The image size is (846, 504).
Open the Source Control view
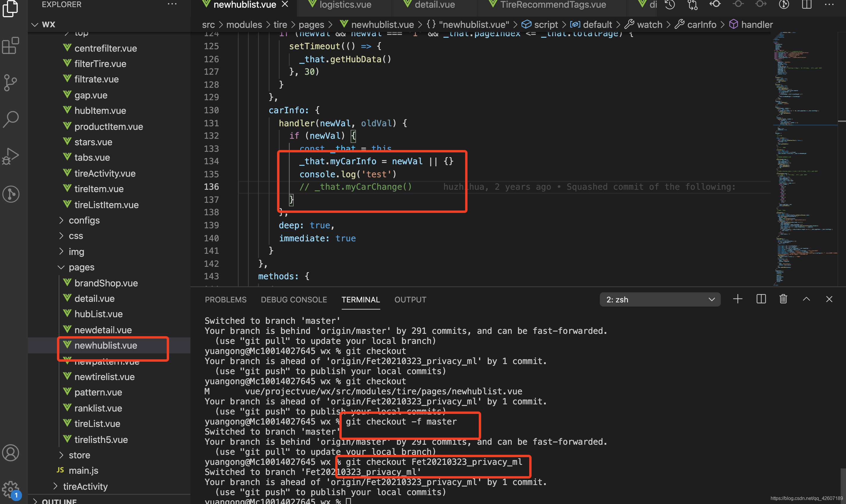point(11,82)
